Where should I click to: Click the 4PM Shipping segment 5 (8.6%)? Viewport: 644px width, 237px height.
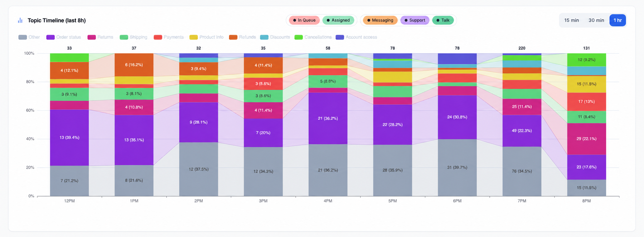click(328, 81)
